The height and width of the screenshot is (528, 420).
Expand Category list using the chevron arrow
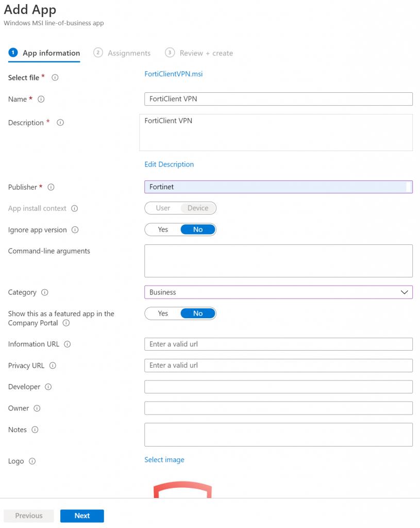click(404, 292)
